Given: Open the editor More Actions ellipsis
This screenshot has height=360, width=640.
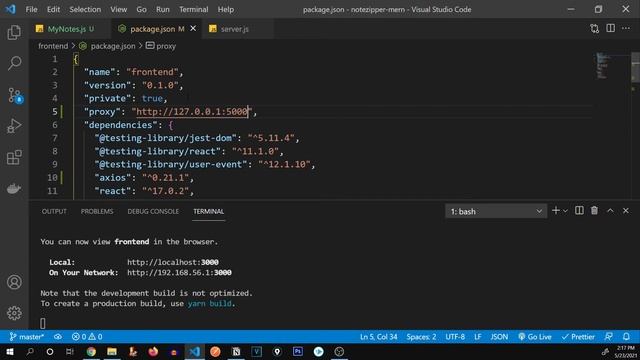Looking at the screenshot, I should 626,28.
